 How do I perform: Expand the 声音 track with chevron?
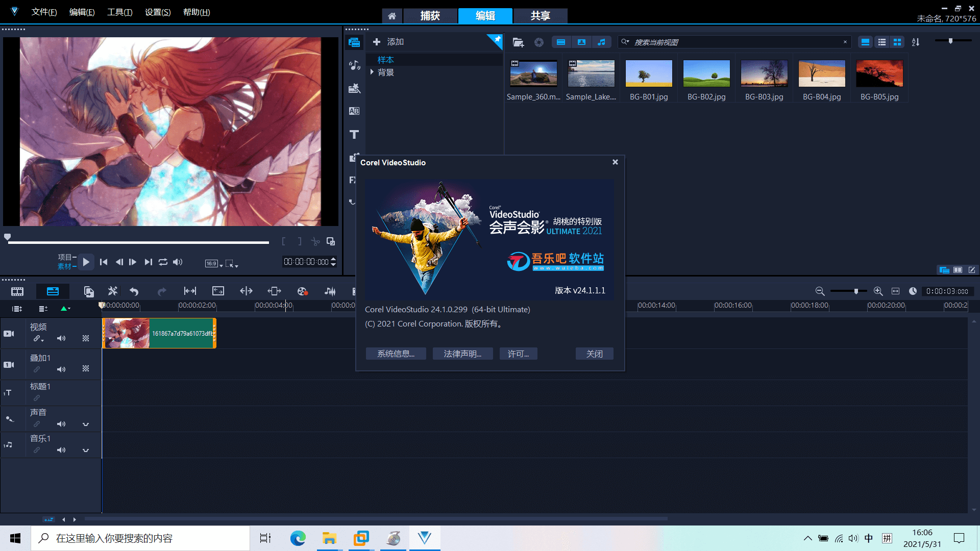(86, 424)
